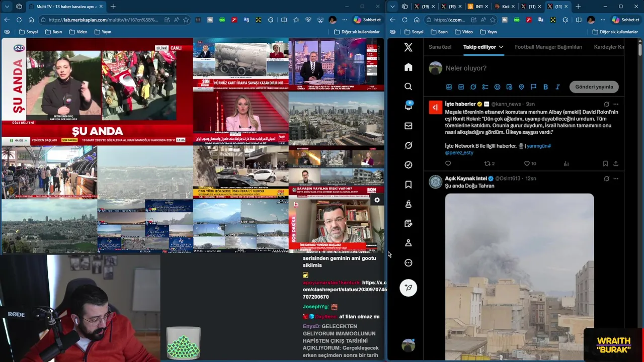Open Video bookmarks folder in left window
This screenshot has width=644, height=362.
tap(77, 32)
